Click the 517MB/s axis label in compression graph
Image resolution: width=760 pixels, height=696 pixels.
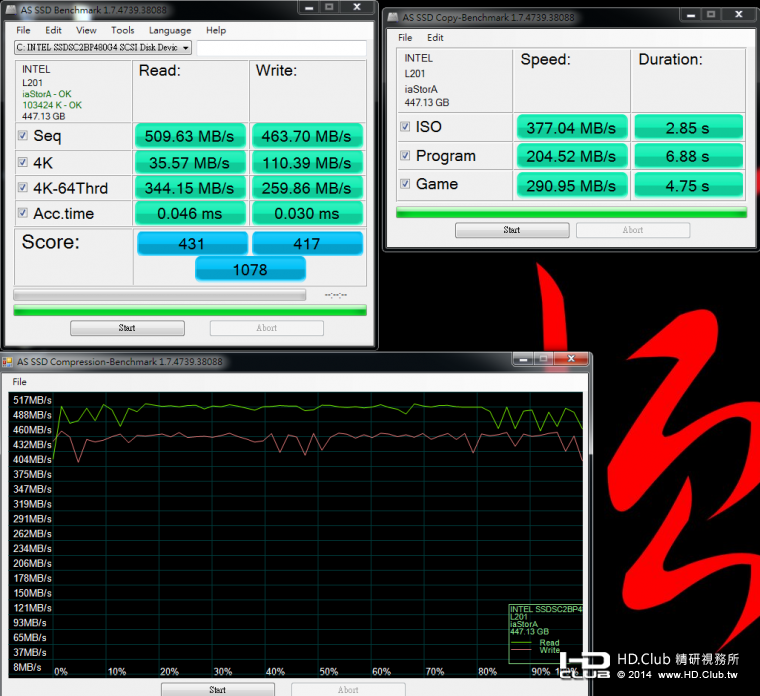[x=32, y=400]
